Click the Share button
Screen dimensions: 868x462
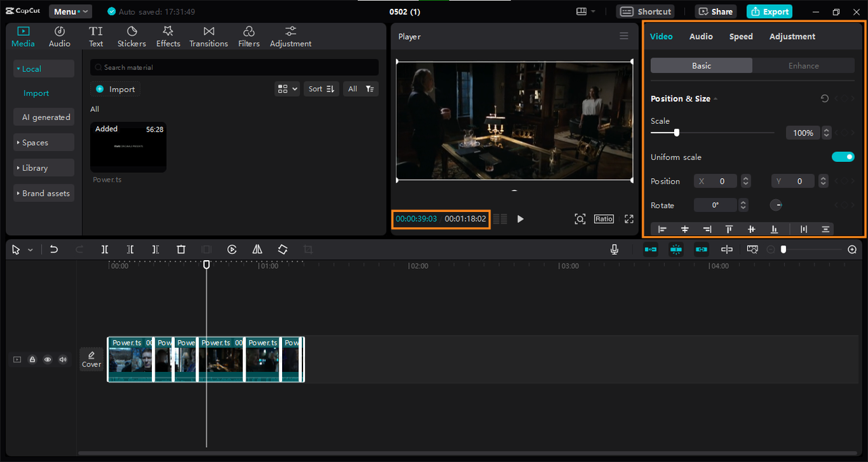pyautogui.click(x=715, y=12)
